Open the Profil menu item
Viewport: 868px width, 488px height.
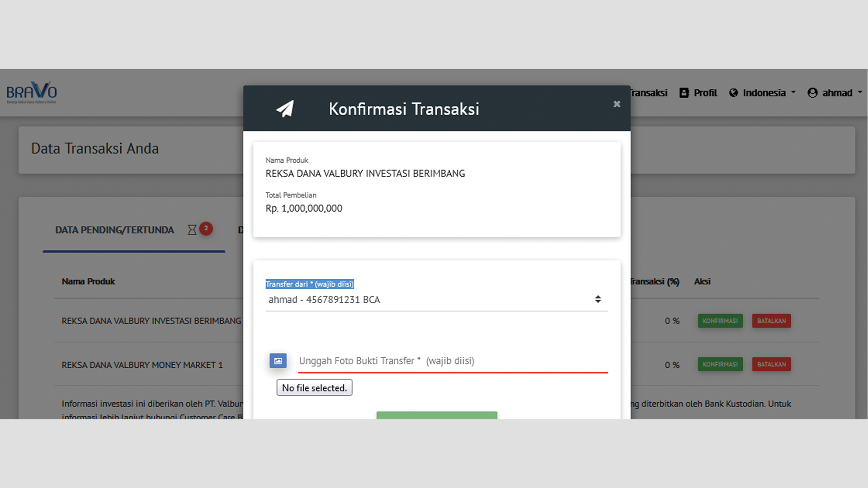coord(705,93)
